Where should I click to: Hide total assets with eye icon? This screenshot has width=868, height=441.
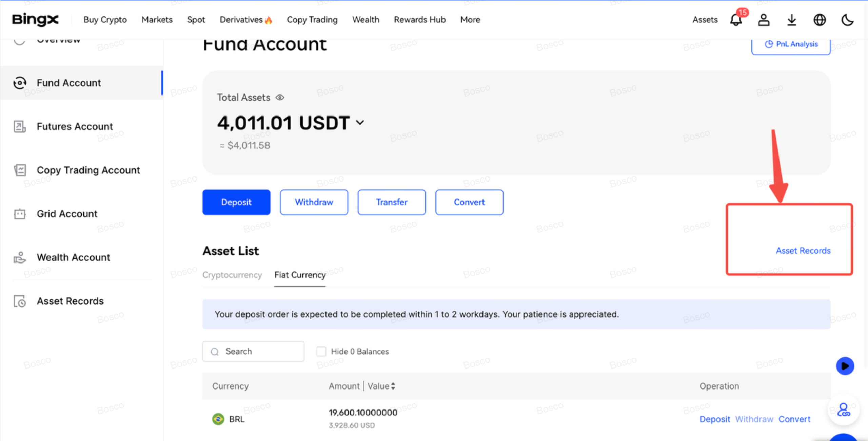click(280, 98)
